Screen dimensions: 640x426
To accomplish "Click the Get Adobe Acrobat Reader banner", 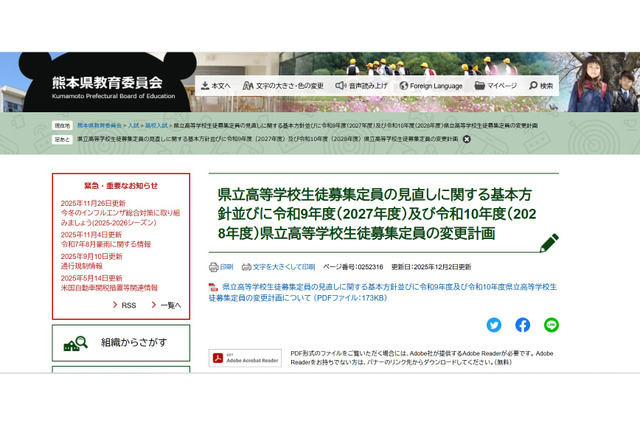I will point(245,358).
